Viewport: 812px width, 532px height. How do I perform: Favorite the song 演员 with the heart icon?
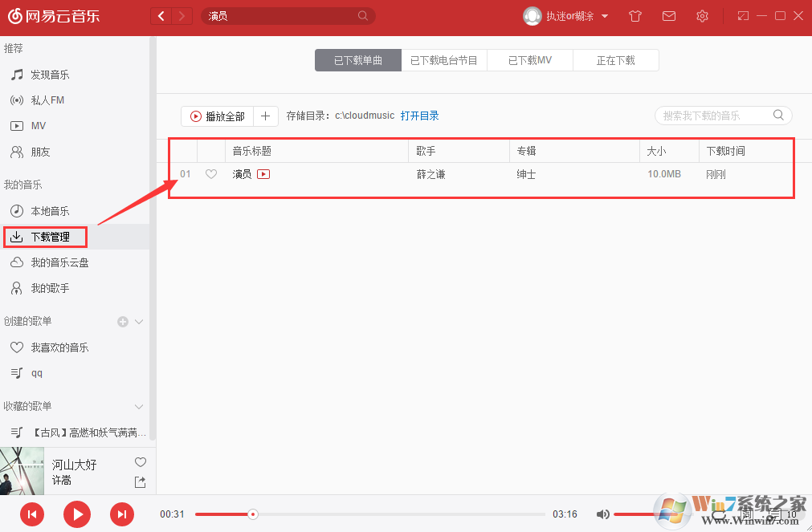coord(210,173)
